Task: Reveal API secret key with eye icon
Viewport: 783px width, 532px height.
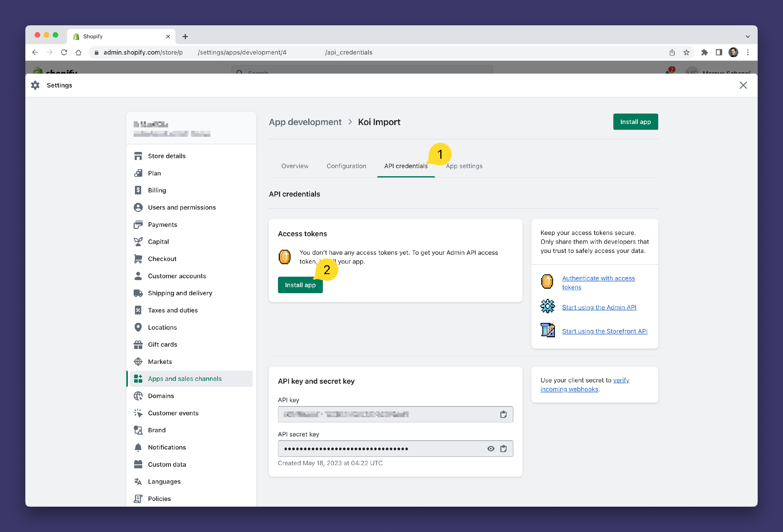Action: click(x=491, y=449)
